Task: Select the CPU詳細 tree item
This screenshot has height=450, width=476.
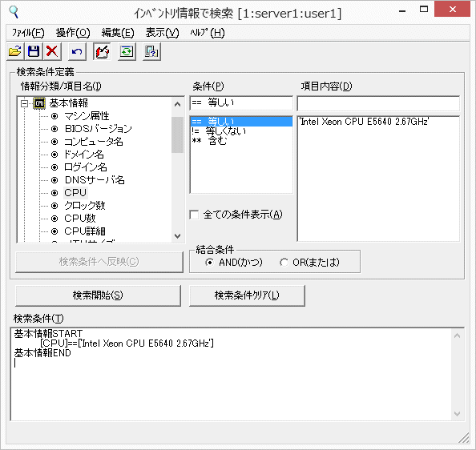Action: tap(85, 231)
